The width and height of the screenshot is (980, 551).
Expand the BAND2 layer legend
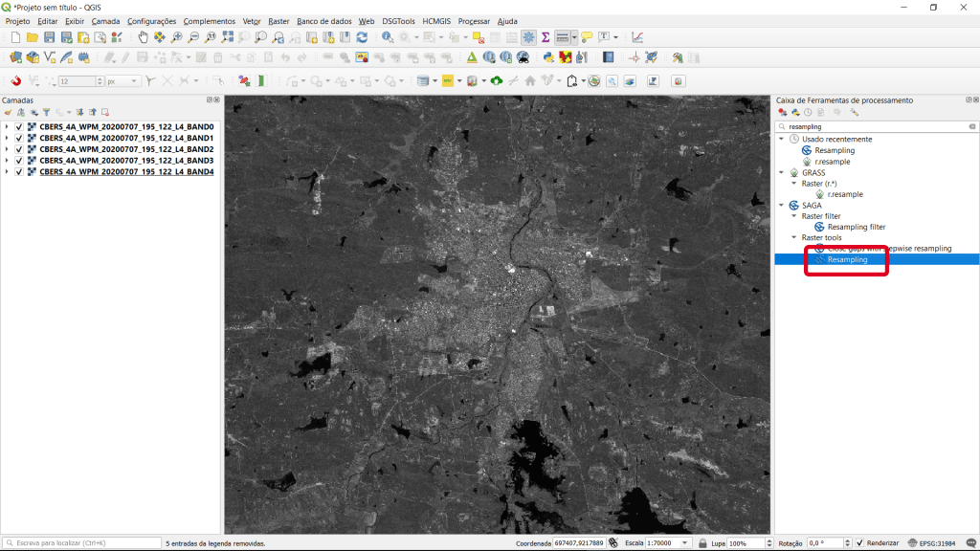(x=7, y=149)
